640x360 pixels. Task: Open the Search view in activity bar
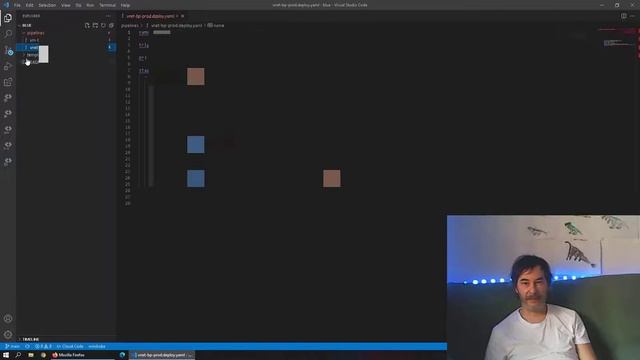8,34
